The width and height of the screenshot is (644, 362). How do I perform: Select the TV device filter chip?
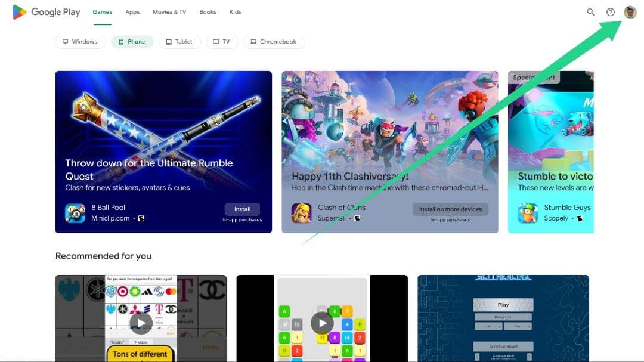click(221, 42)
